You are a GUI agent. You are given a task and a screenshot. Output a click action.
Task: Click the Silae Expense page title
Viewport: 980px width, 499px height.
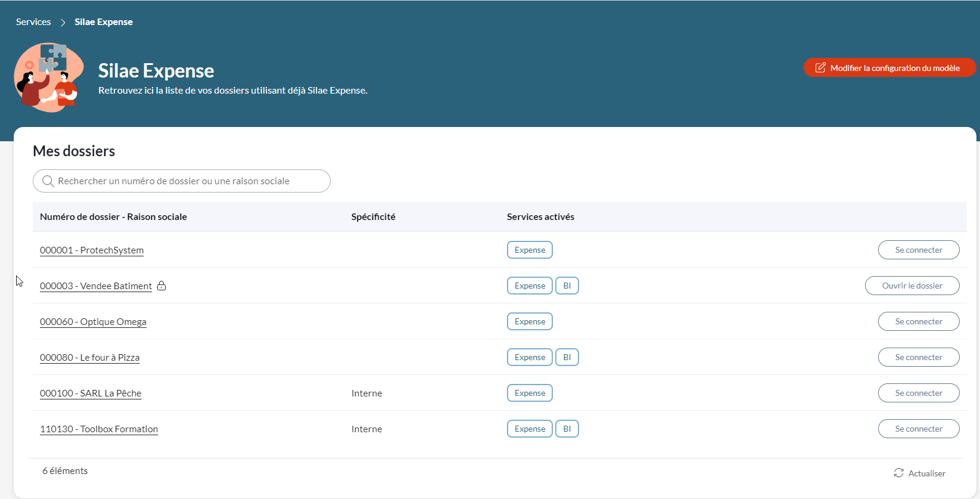(x=156, y=70)
